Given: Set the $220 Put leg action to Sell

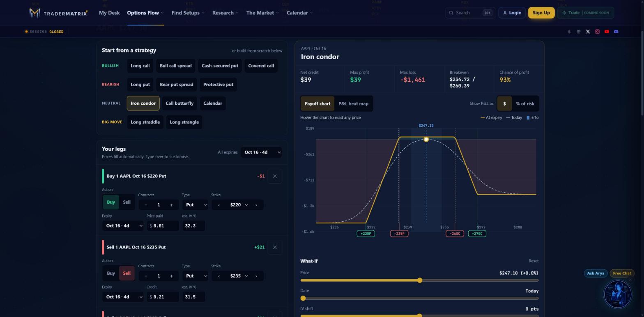Looking at the screenshot, I should point(126,202).
